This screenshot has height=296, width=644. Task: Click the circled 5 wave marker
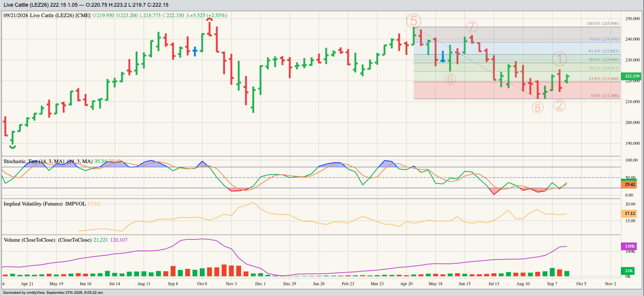coord(414,21)
